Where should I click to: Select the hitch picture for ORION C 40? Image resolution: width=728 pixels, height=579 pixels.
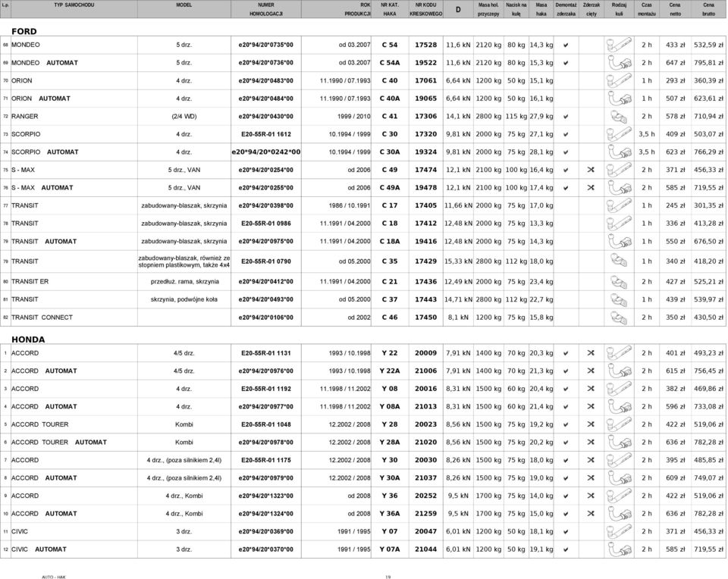(619, 81)
